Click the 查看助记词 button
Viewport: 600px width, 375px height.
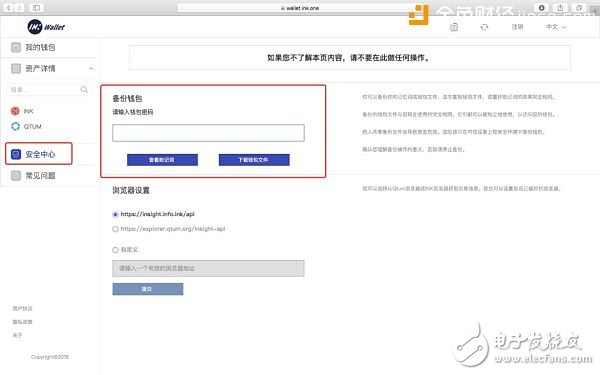(x=162, y=160)
